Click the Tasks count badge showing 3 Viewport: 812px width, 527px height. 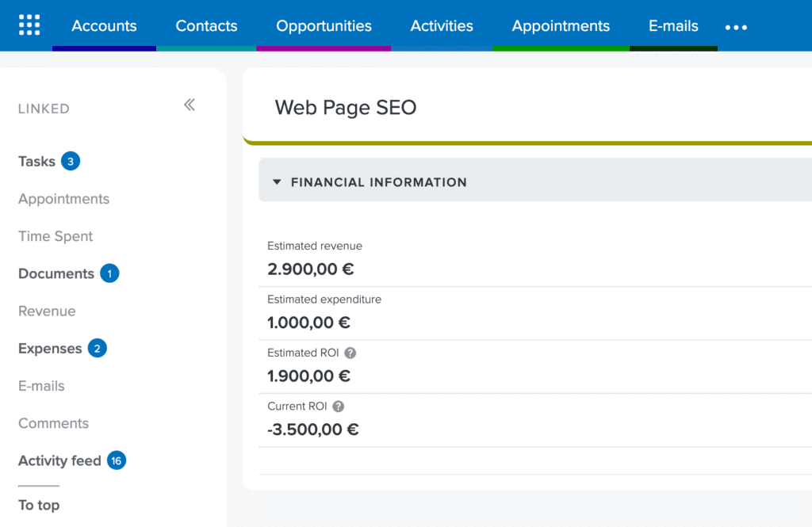[70, 161]
